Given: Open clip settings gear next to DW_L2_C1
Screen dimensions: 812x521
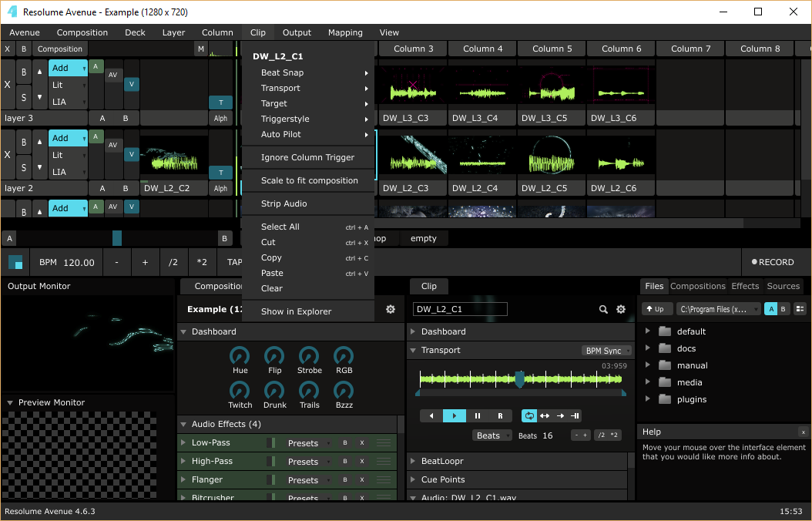Looking at the screenshot, I should (621, 309).
